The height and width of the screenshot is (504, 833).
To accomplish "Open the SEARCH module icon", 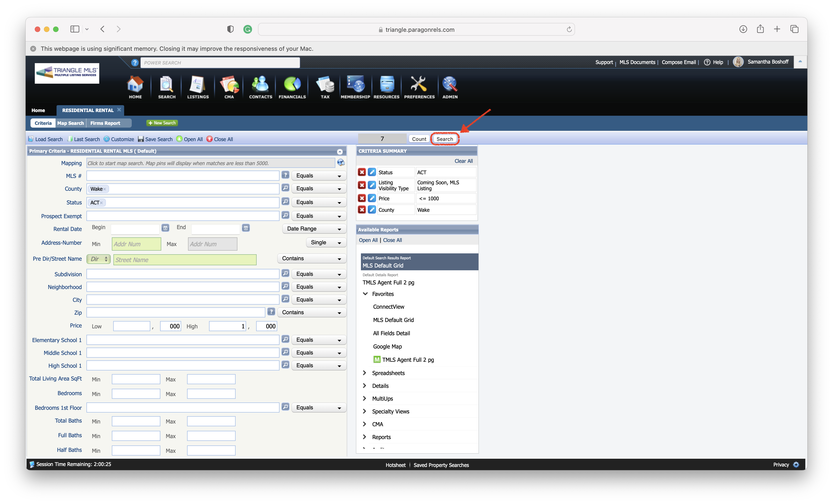I will click(167, 87).
